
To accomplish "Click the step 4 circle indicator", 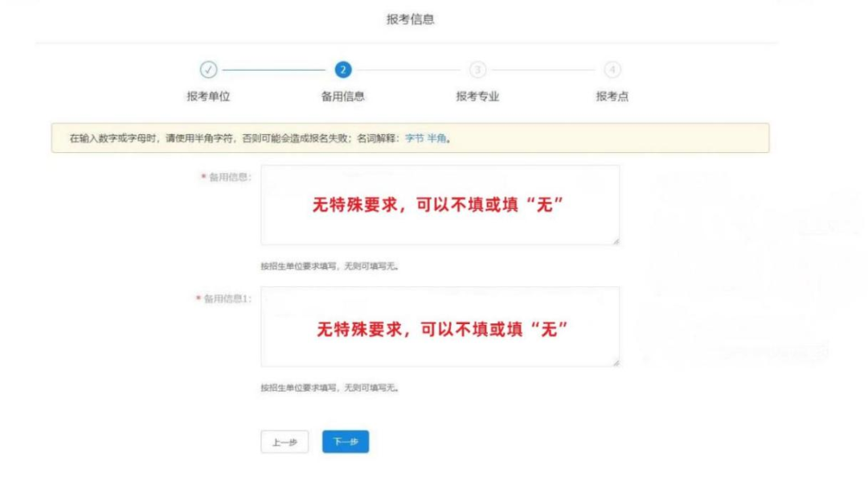I will [x=612, y=70].
